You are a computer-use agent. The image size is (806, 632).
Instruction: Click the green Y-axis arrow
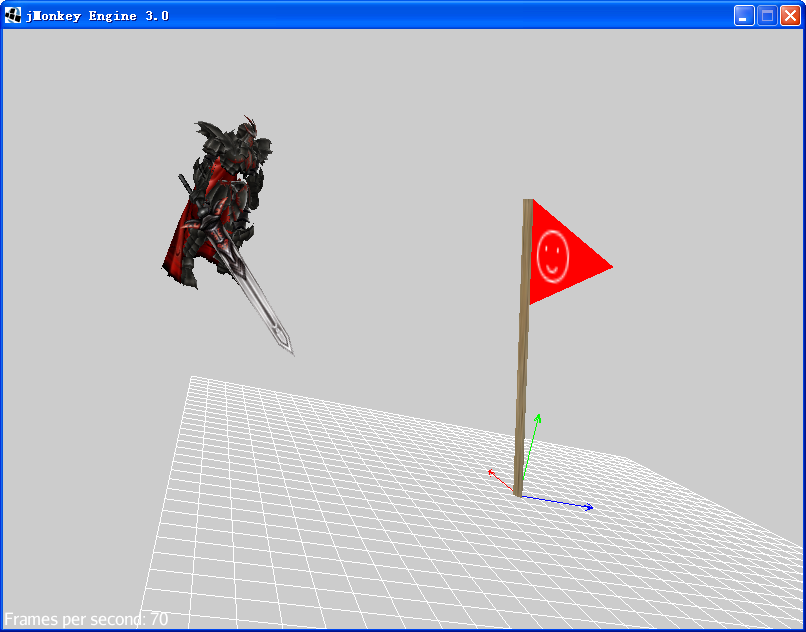(x=530, y=446)
